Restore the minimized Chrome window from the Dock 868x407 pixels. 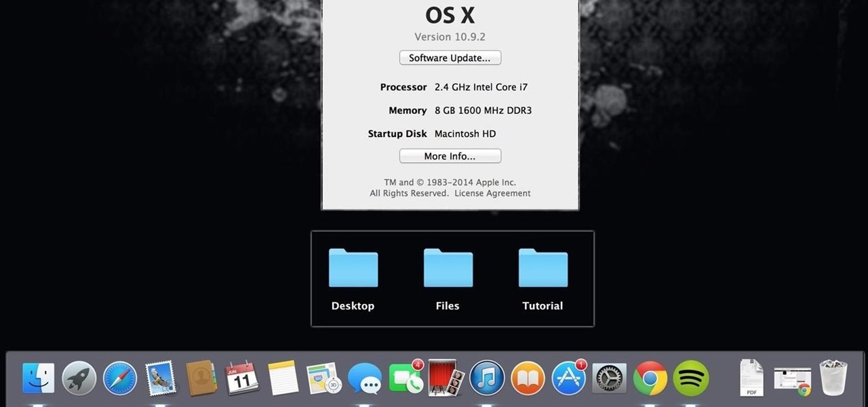[x=791, y=378]
